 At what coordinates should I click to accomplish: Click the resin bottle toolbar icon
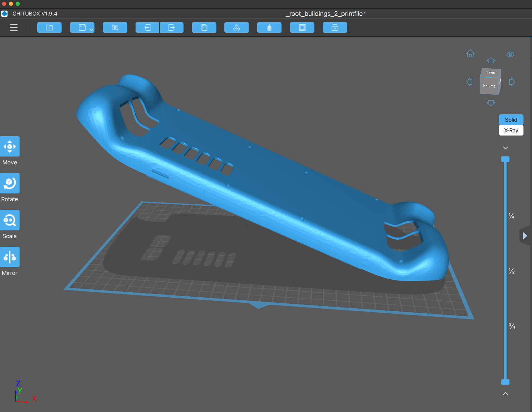click(x=269, y=28)
